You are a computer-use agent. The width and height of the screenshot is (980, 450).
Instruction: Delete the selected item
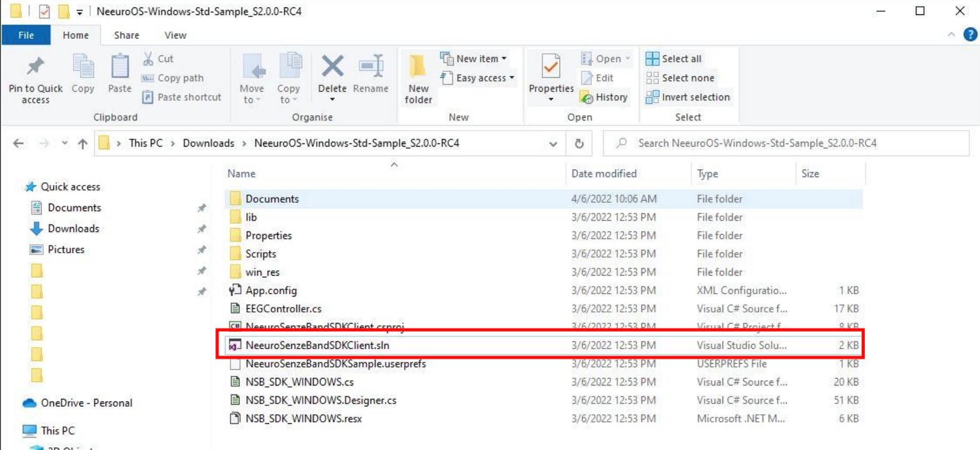point(332,79)
